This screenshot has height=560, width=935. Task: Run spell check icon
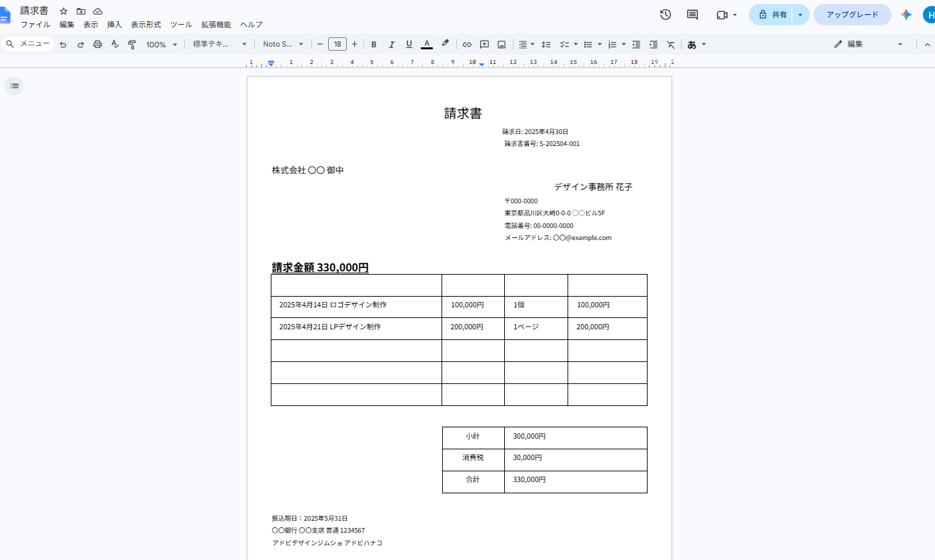click(115, 45)
